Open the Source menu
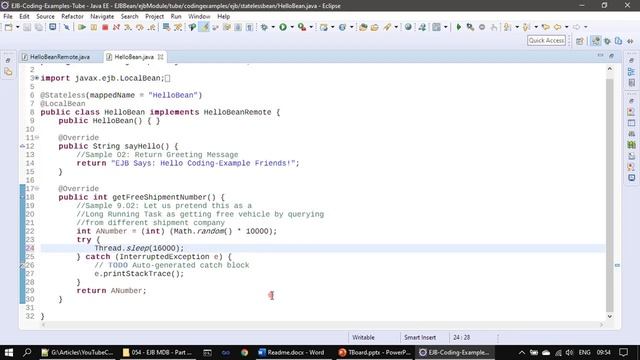The image size is (640, 360). [45, 16]
